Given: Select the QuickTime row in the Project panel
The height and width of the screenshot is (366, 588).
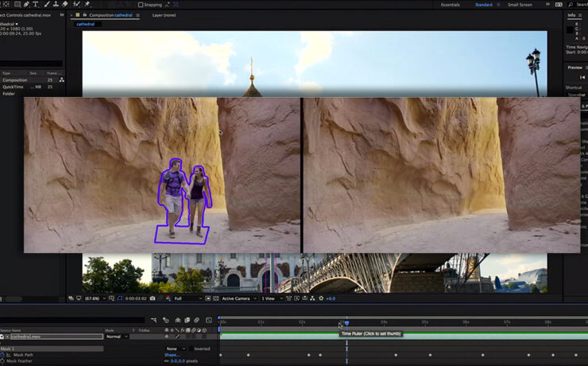Looking at the screenshot, I should click(33, 87).
